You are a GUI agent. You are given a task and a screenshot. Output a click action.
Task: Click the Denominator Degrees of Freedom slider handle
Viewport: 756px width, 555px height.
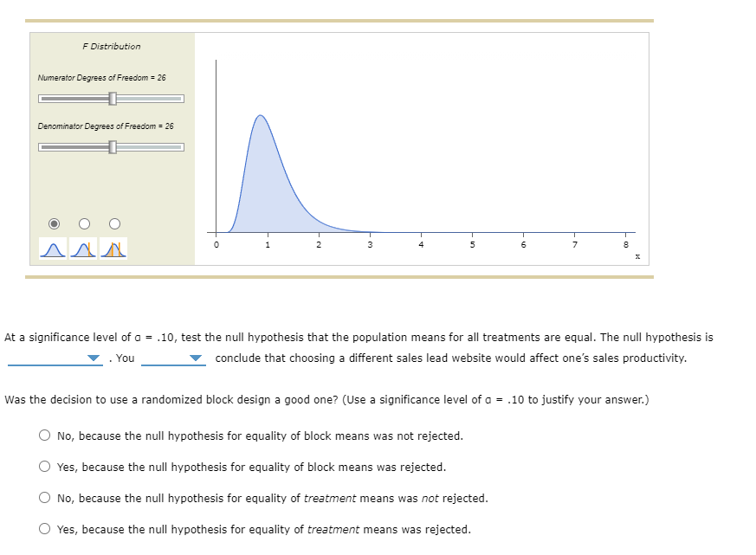(111, 146)
